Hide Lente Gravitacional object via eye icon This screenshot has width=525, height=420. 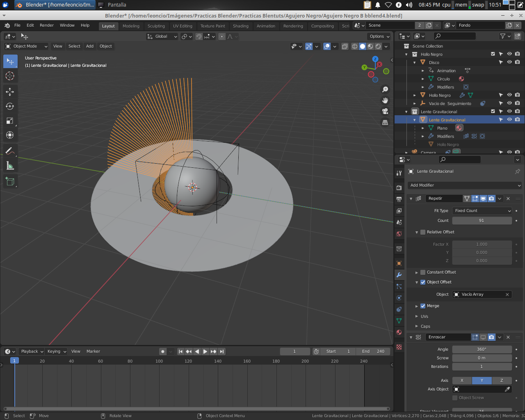(509, 119)
